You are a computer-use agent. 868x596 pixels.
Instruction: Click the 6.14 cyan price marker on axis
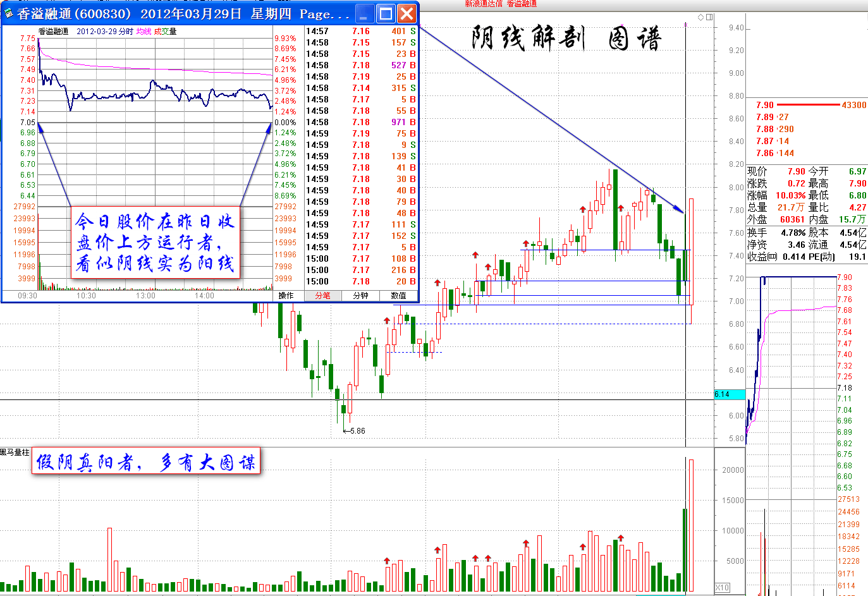(730, 394)
